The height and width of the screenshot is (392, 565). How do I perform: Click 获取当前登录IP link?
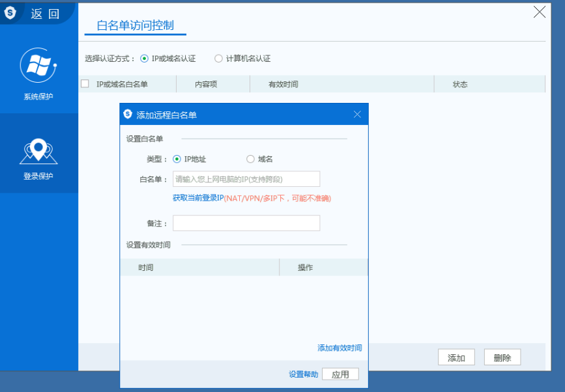197,198
